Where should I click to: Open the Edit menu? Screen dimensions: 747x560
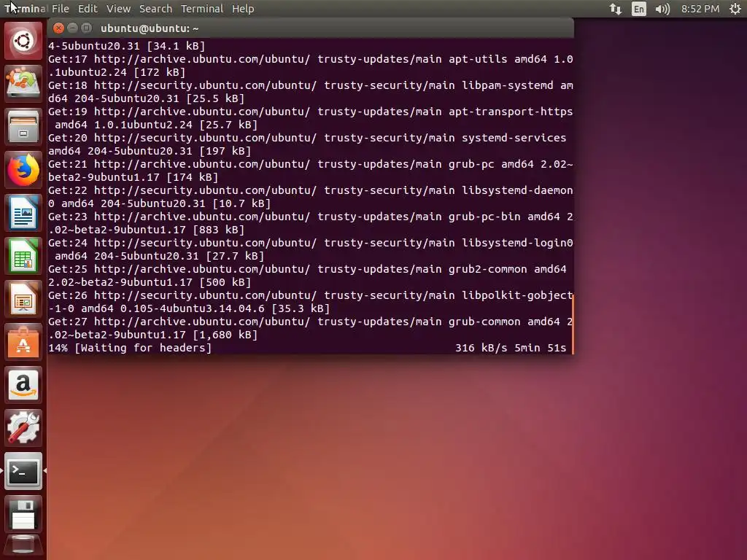click(88, 9)
